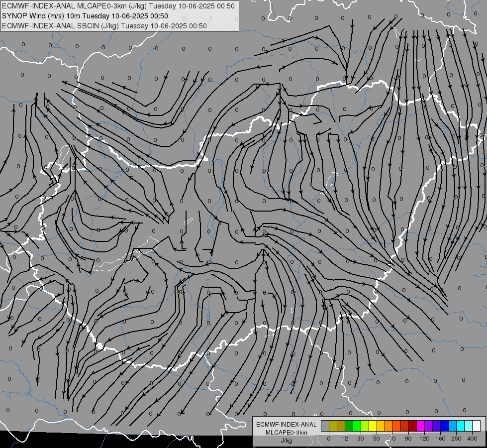Click the olive-yellow legend swatch above 0

[x=333, y=426]
